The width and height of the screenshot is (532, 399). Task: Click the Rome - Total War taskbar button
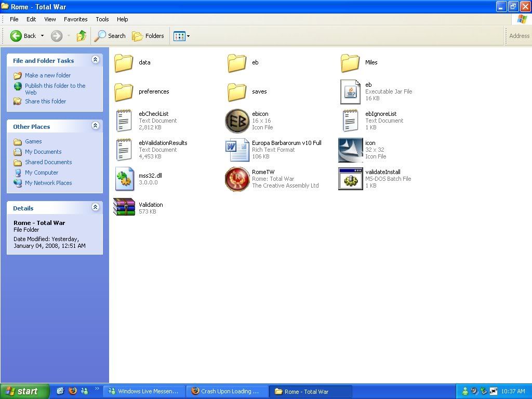(310, 391)
